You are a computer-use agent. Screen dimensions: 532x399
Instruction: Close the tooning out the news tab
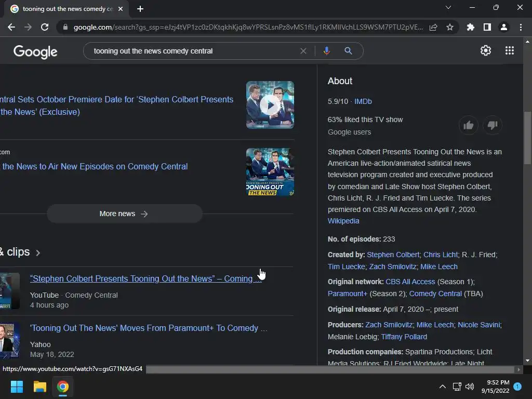click(121, 9)
